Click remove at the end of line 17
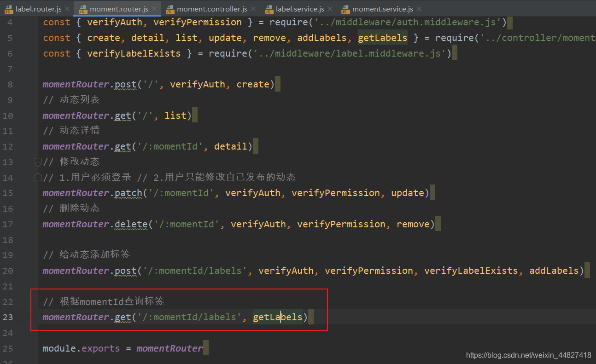 [413, 224]
